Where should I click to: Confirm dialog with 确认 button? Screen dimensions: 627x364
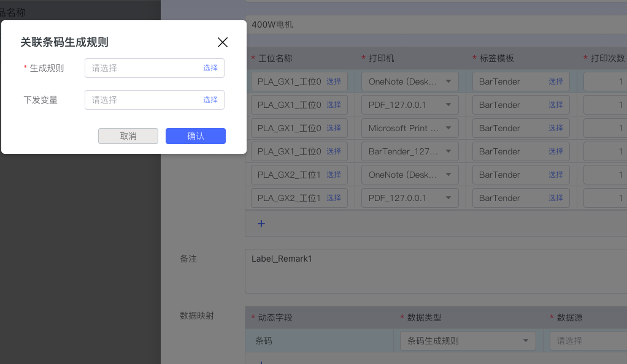(x=195, y=136)
